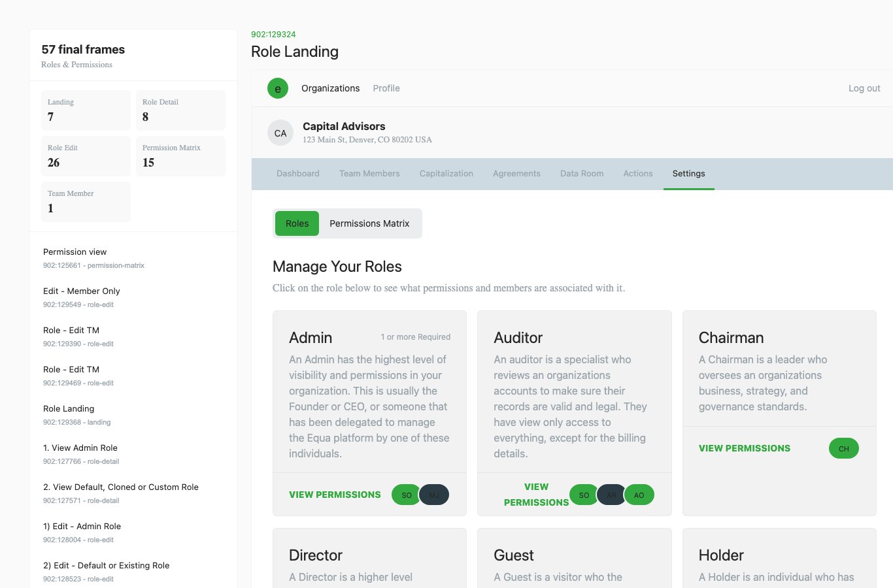Click the 902:129324 frame ID text
This screenshot has width=893, height=588.
(273, 35)
